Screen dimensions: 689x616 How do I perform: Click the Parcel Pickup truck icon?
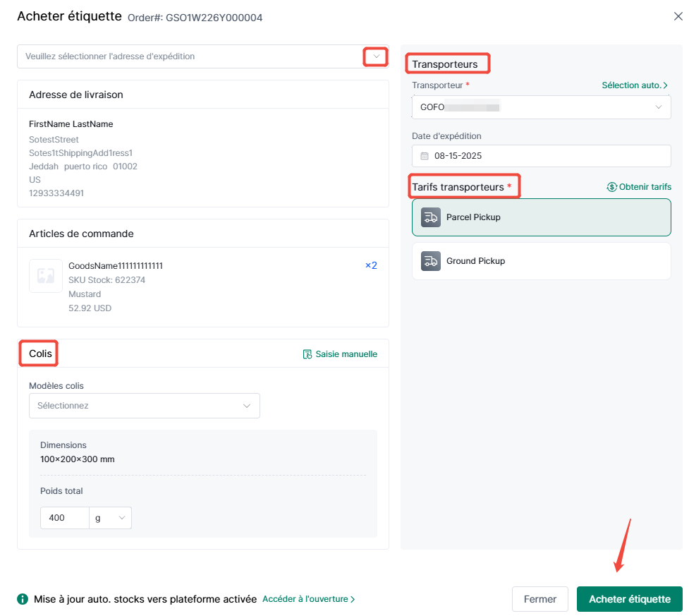(x=431, y=217)
